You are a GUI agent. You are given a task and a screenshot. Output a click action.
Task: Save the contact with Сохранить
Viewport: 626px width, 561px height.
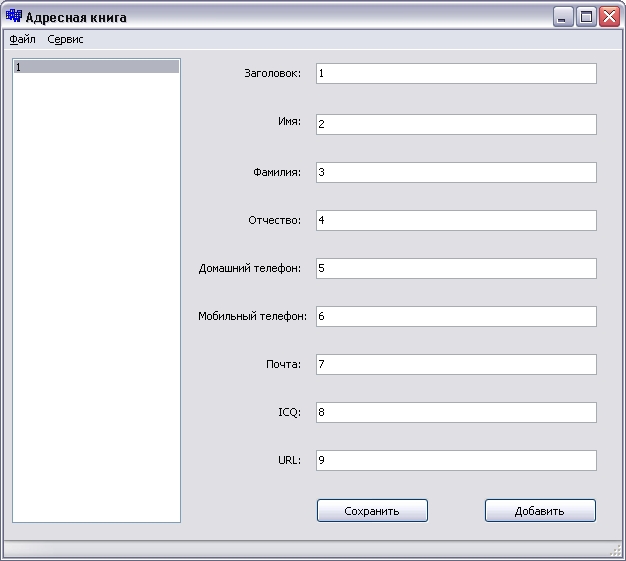tap(372, 511)
